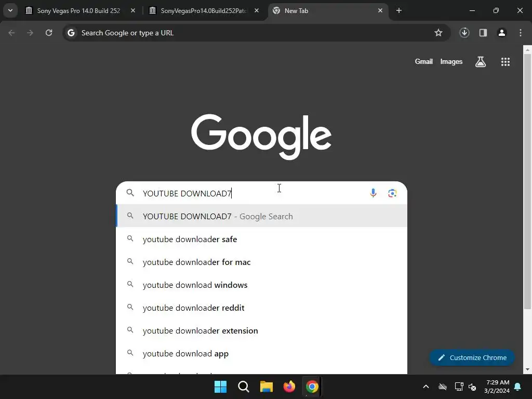Restore down the Chrome window
This screenshot has height=399, width=532.
[496, 11]
